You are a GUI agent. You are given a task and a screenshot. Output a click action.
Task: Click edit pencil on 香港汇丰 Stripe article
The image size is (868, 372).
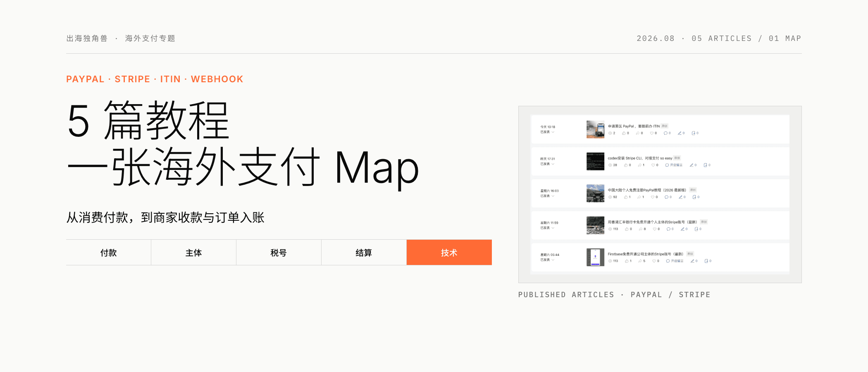682,229
